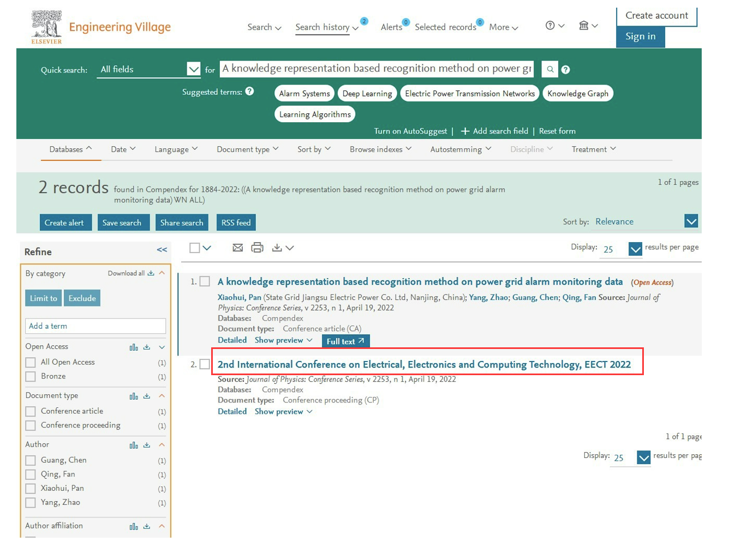Click the RSS feed button
The height and width of the screenshot is (560, 747).
coord(236,222)
